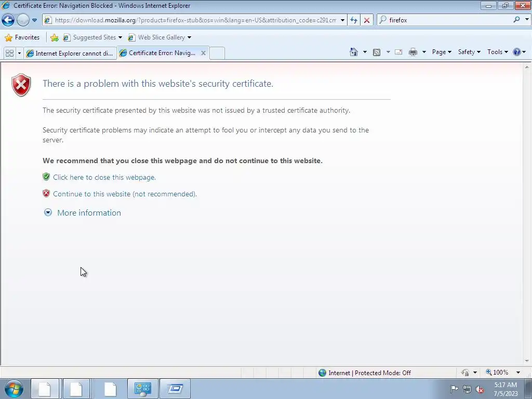Click the magnifier search button
The height and width of the screenshot is (399, 532).
[516, 20]
